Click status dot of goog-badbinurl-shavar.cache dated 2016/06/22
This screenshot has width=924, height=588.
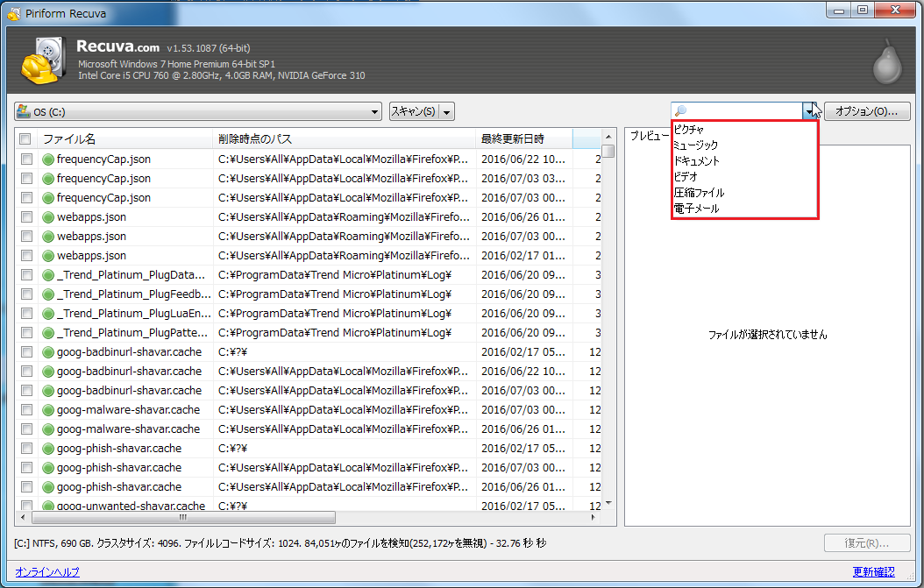coord(48,372)
